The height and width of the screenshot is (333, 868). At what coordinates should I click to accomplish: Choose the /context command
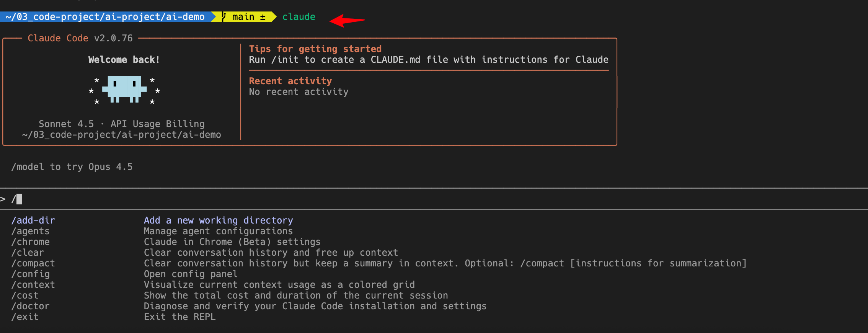pos(33,285)
